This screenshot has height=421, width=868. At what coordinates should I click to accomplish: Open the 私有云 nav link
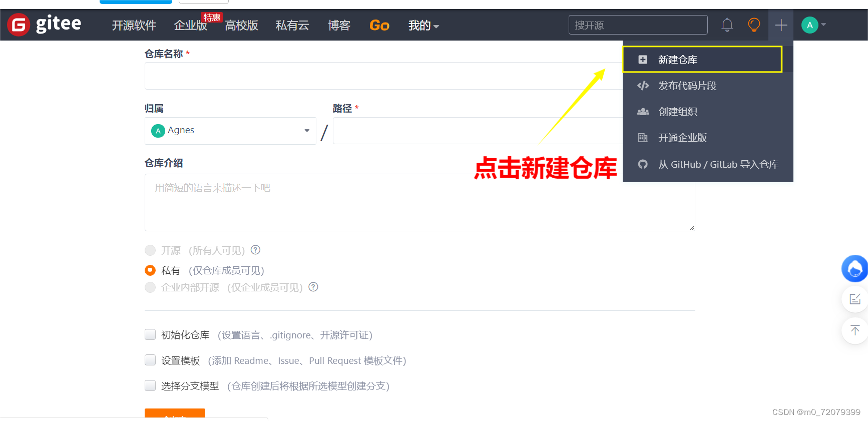point(292,26)
